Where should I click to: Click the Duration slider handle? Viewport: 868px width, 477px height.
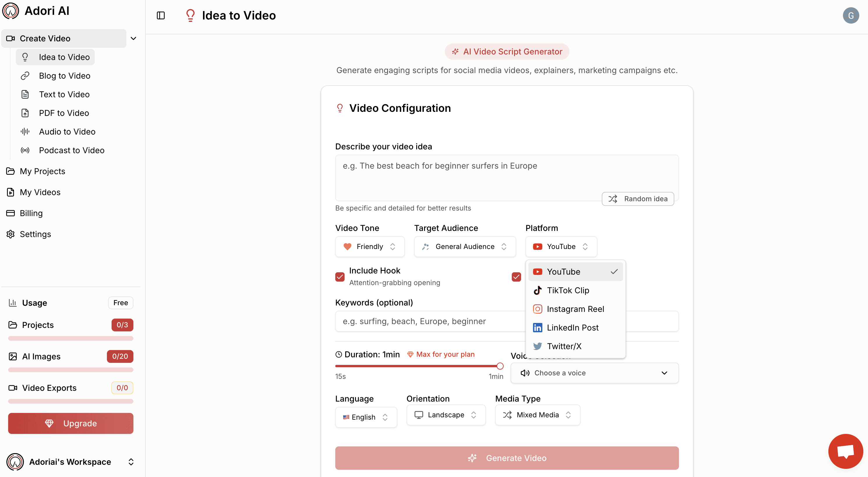pos(500,366)
